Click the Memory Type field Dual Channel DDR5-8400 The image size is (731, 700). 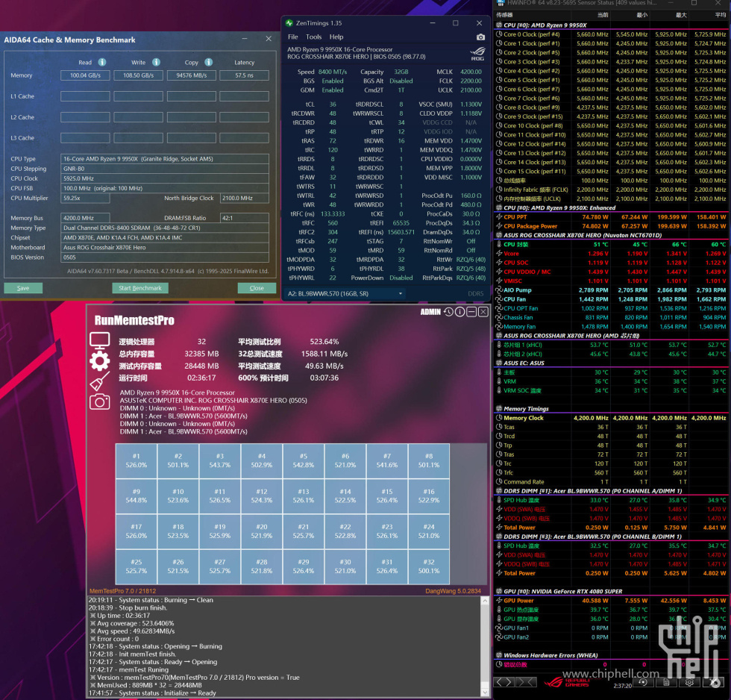coord(165,228)
